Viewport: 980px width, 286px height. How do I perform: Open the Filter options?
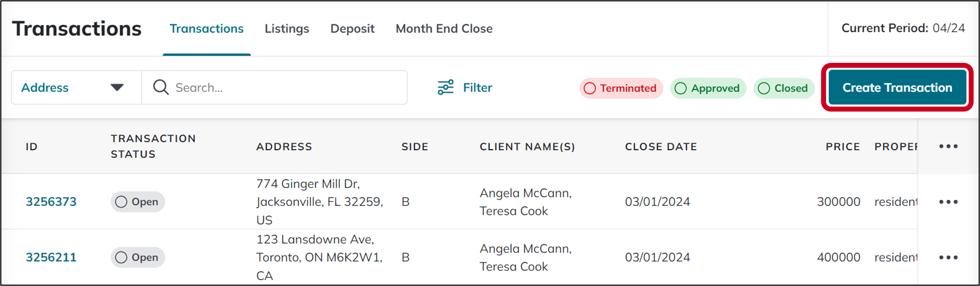pyautogui.click(x=465, y=88)
